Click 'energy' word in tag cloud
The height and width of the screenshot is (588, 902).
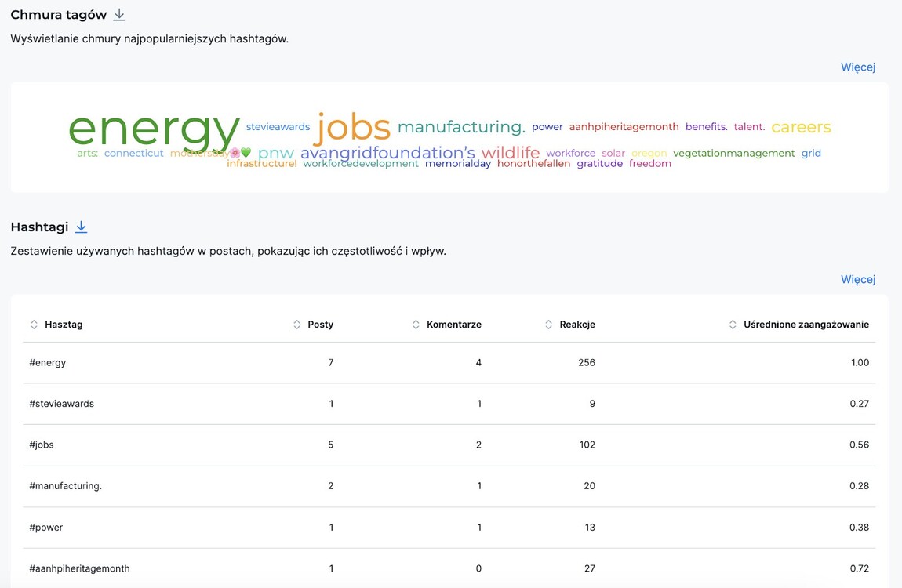[x=154, y=132]
